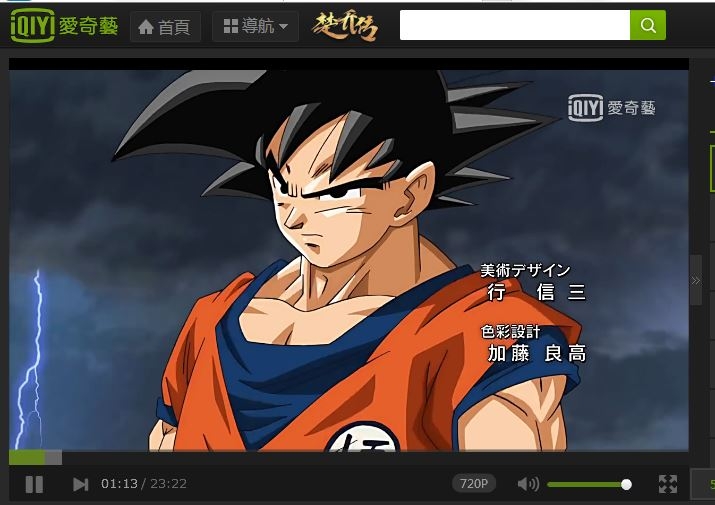Mute audio using the speaker icon
715x505 pixels.
[528, 484]
